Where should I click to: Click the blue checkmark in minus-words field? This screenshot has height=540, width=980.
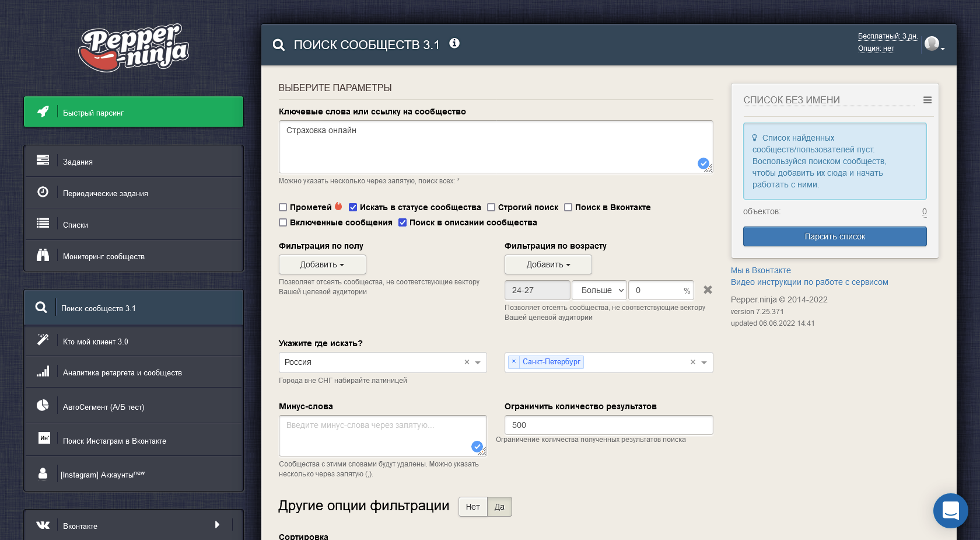tap(477, 447)
